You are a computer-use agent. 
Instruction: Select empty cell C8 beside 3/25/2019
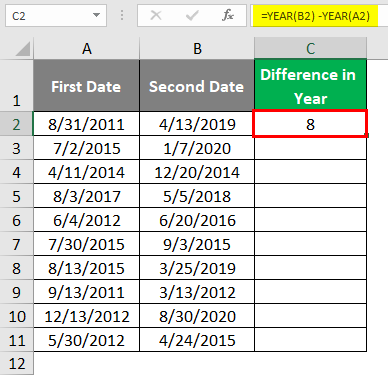310,268
